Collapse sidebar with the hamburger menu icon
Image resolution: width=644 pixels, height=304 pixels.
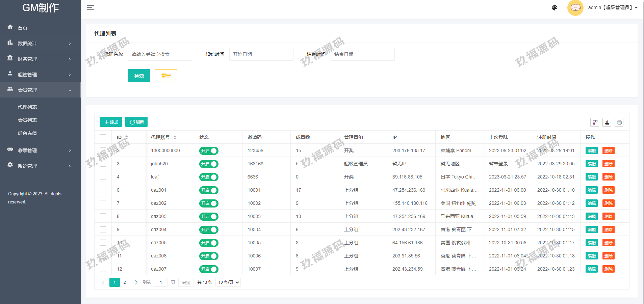pos(90,8)
